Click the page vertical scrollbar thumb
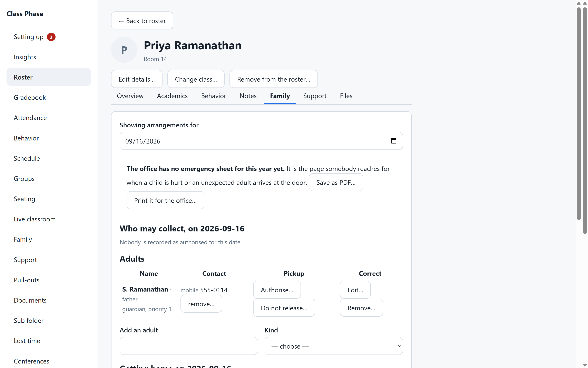Viewport: 588px width, 368px height. tap(585, 120)
